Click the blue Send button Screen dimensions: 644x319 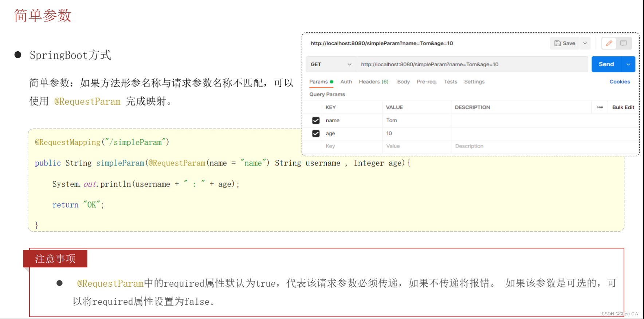606,64
